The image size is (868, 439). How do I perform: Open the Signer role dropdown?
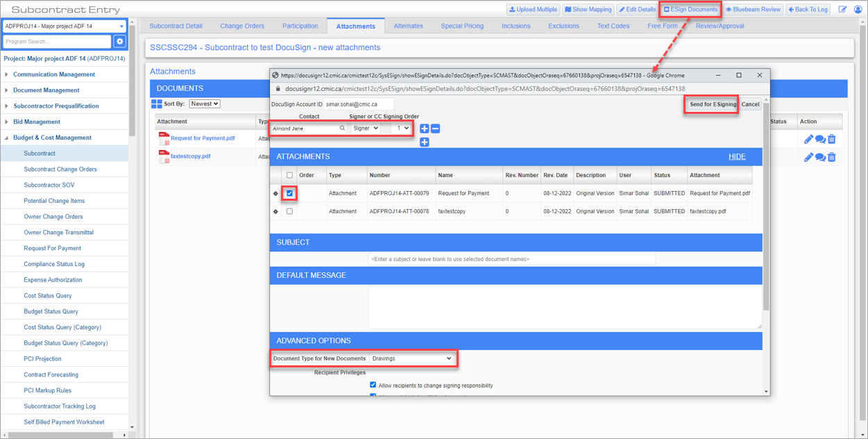coord(366,129)
